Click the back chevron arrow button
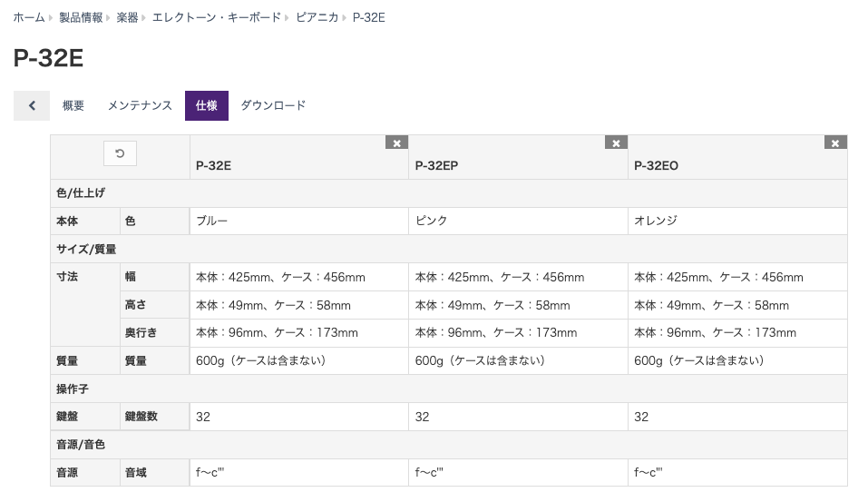This screenshot has width=868, height=502. click(x=32, y=105)
